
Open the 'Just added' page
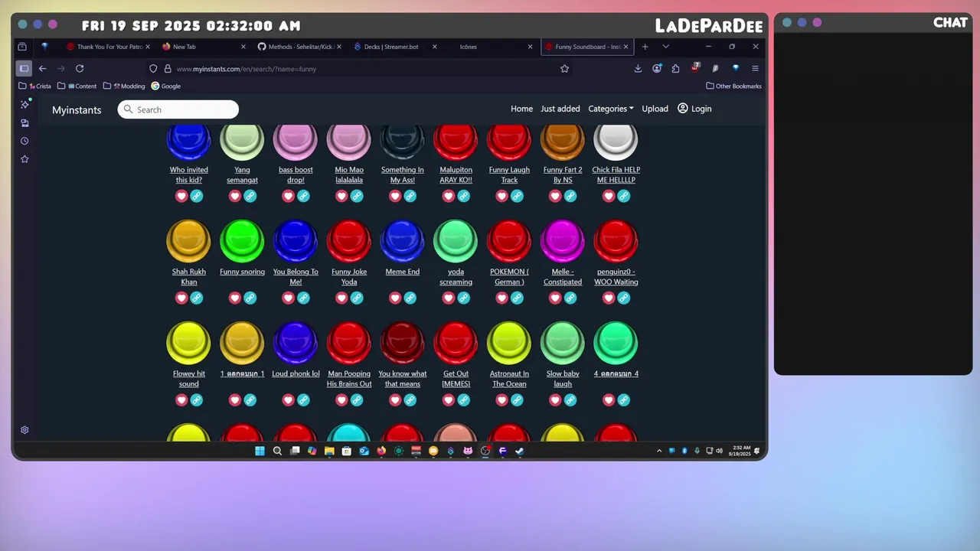tap(560, 109)
